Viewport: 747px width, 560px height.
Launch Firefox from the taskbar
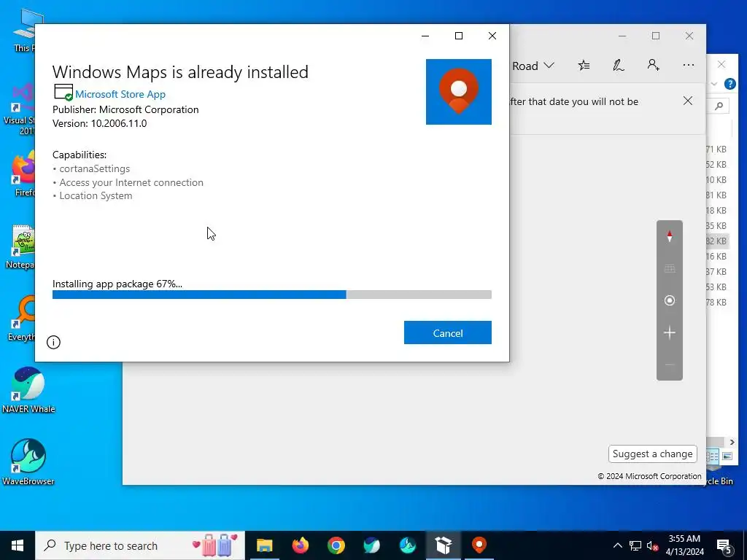300,545
